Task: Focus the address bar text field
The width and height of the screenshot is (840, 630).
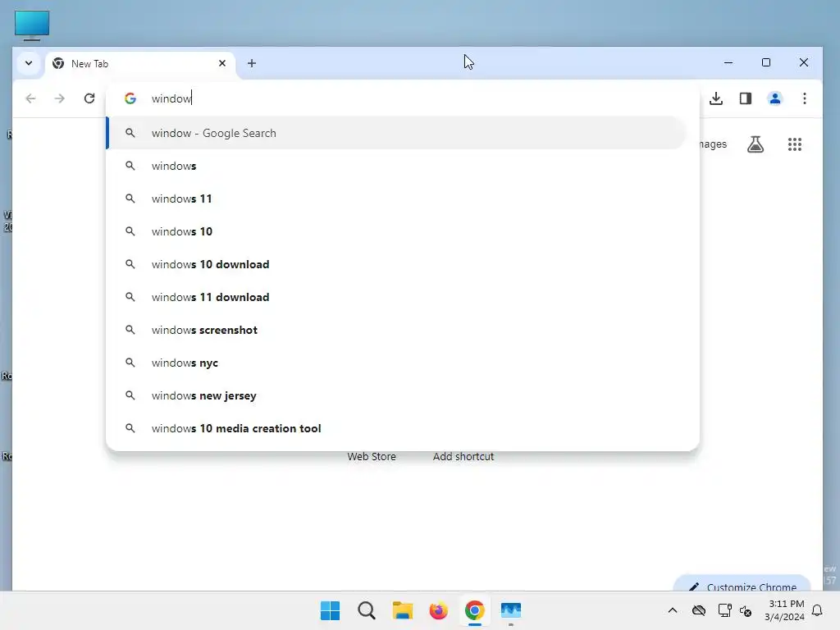Action: [x=418, y=98]
